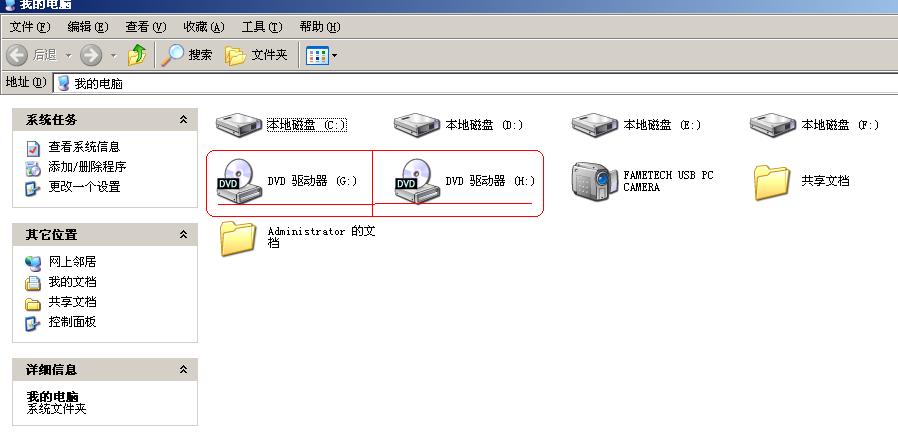Click the 搜索 search toolbar button

[x=186, y=55]
